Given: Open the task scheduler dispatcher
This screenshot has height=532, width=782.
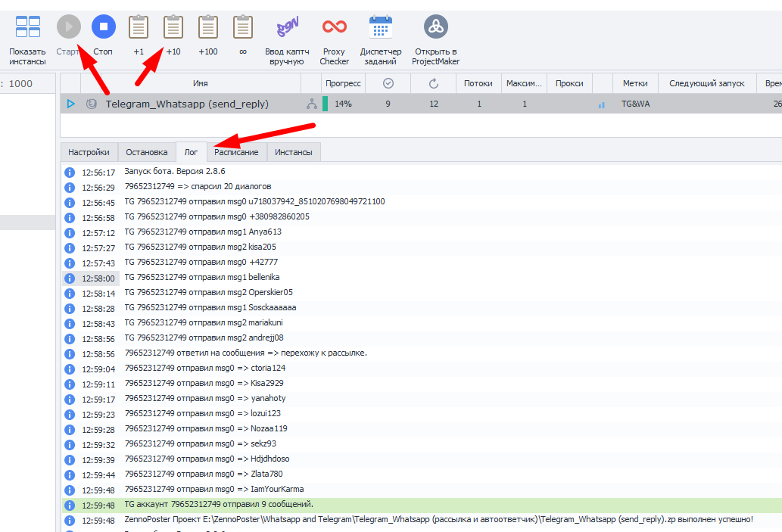Looking at the screenshot, I should click(x=381, y=27).
